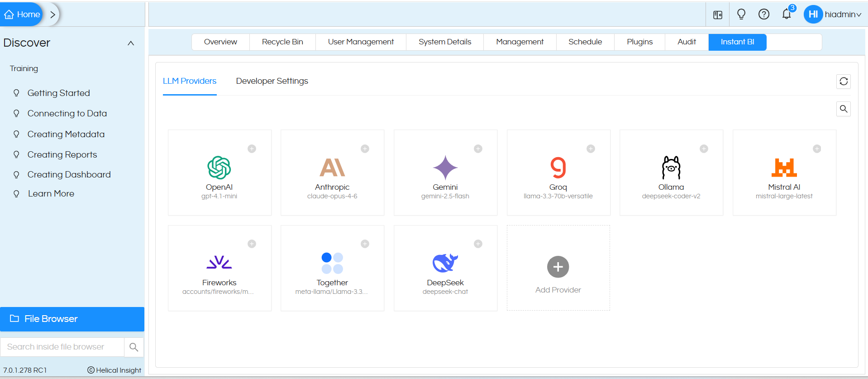Go to the System Details tab
This screenshot has width=868, height=379.
(x=445, y=42)
